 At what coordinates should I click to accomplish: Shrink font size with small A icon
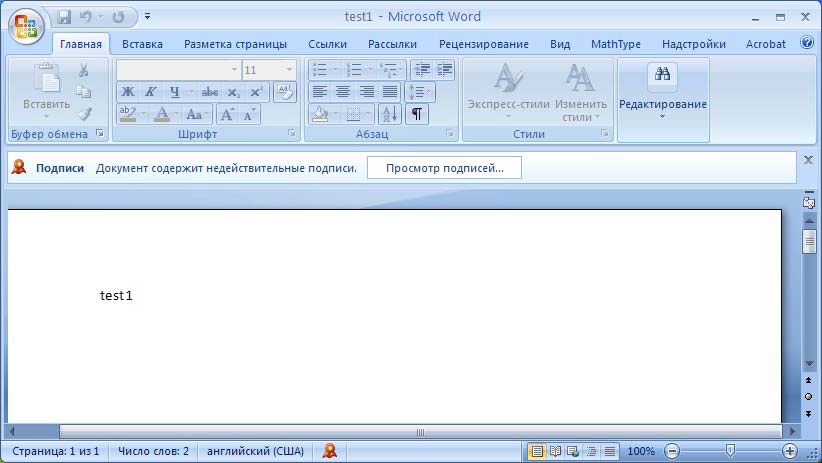pyautogui.click(x=250, y=114)
